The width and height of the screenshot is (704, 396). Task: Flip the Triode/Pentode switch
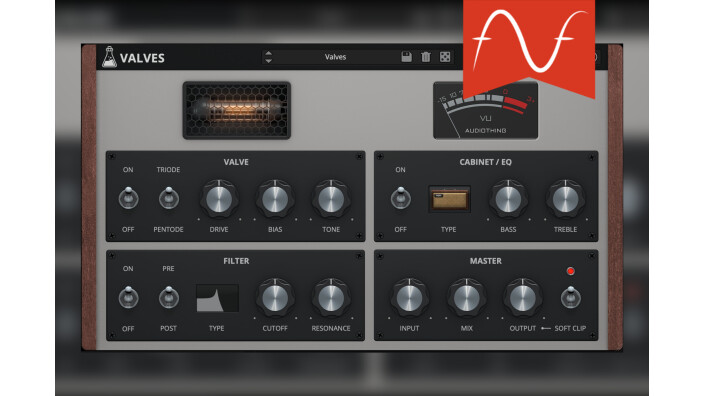pyautogui.click(x=168, y=198)
